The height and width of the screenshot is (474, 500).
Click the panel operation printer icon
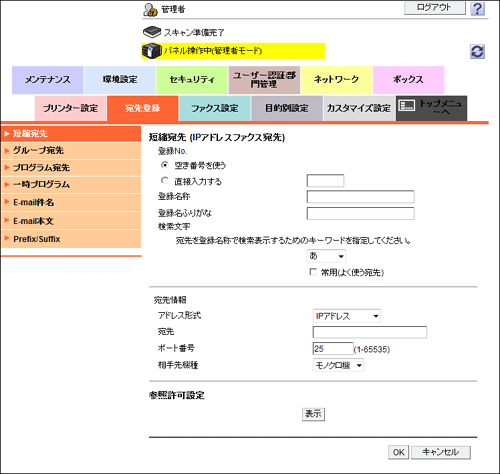pyautogui.click(x=152, y=51)
